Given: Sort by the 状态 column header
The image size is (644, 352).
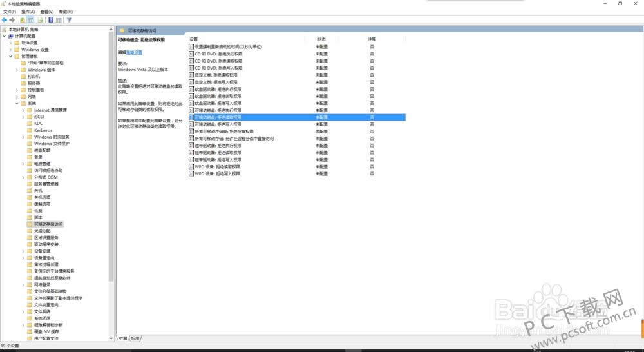Looking at the screenshot, I should 321,39.
